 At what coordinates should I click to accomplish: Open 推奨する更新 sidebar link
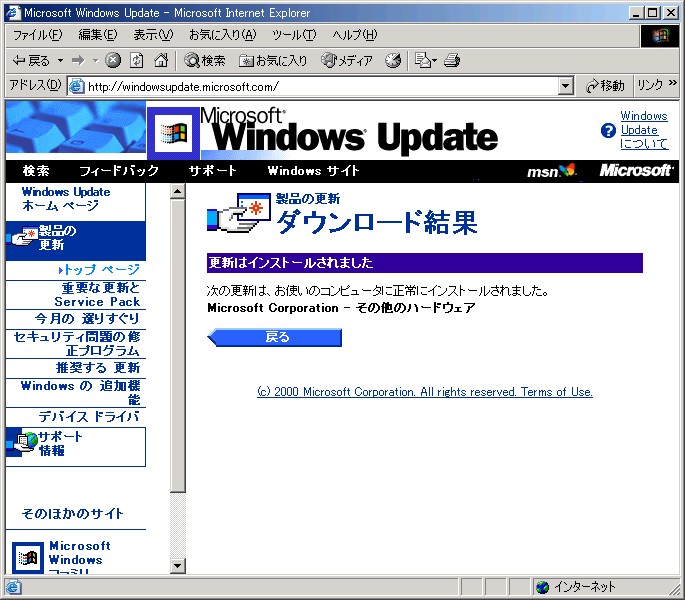(x=98, y=368)
